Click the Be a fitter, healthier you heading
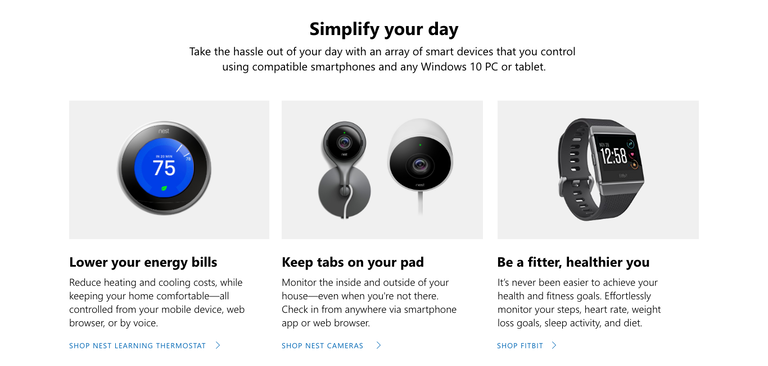 574,262
